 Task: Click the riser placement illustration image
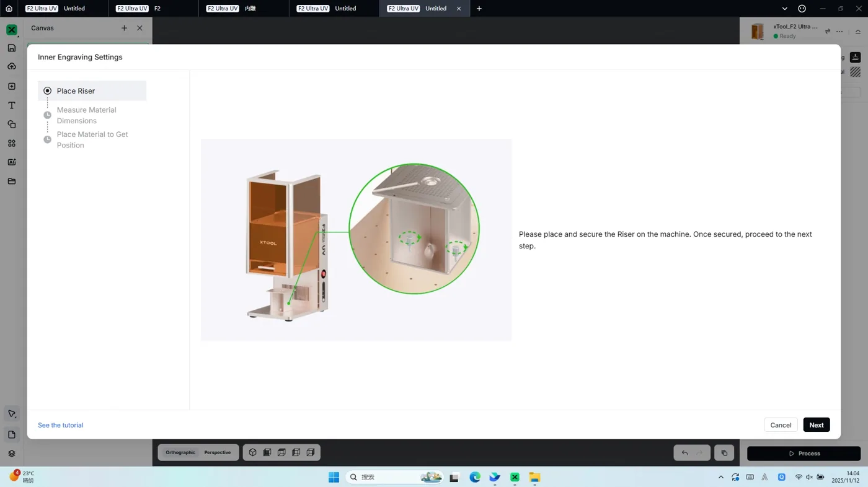click(x=356, y=240)
